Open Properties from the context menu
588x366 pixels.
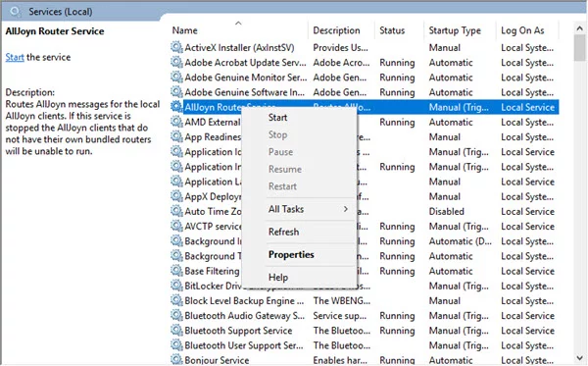coord(291,254)
